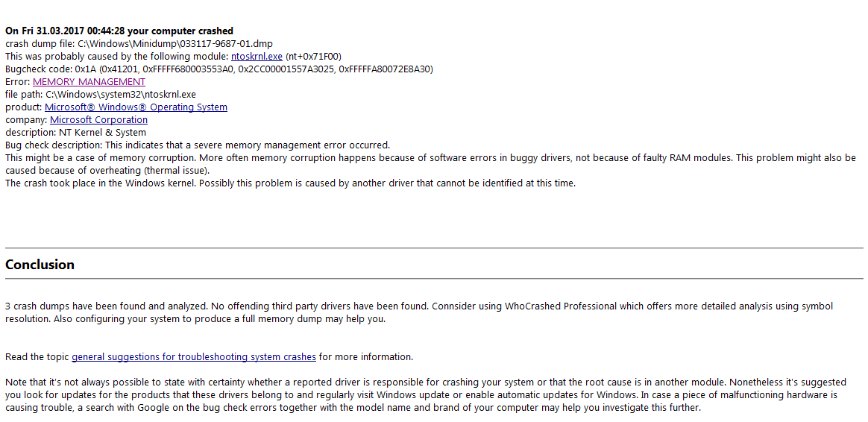Open Microsoft Windows Operating System product link
The width and height of the screenshot is (868, 422).
pos(136,107)
